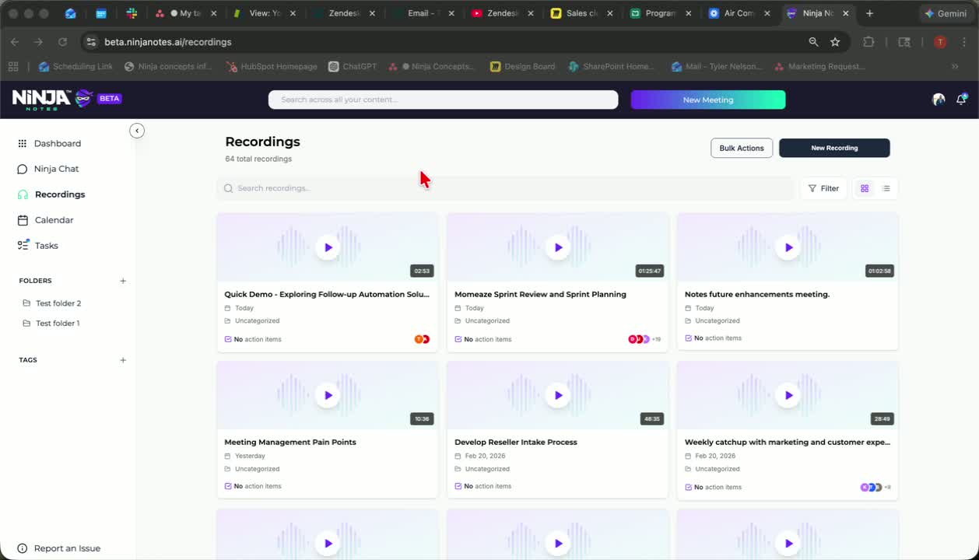Click the New Recording button
Image resolution: width=979 pixels, height=560 pixels.
(834, 148)
